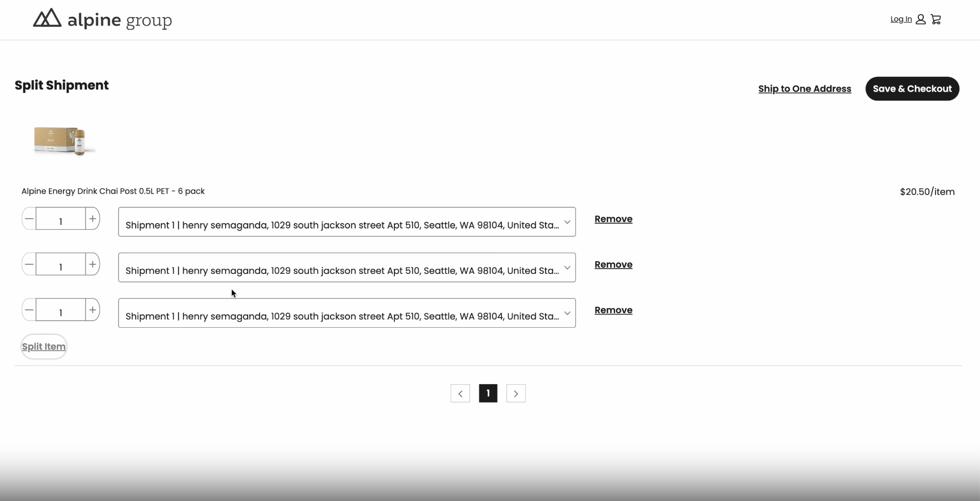Open the shopping cart icon

(x=936, y=19)
